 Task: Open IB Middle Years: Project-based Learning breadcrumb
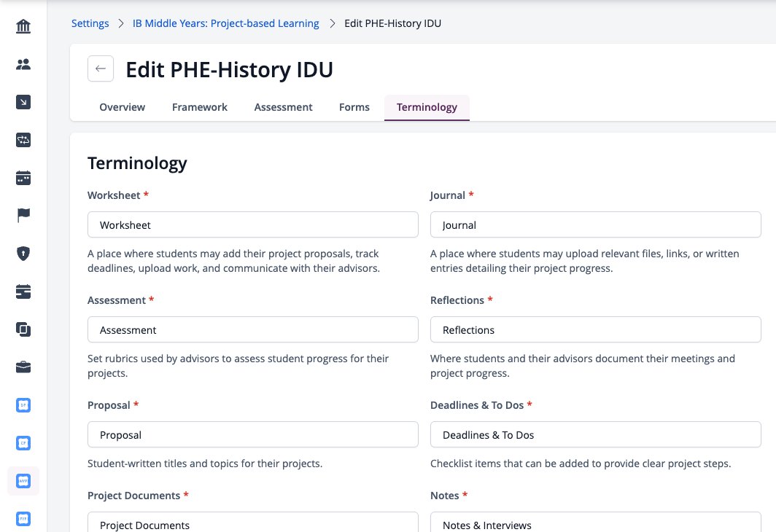(x=225, y=23)
